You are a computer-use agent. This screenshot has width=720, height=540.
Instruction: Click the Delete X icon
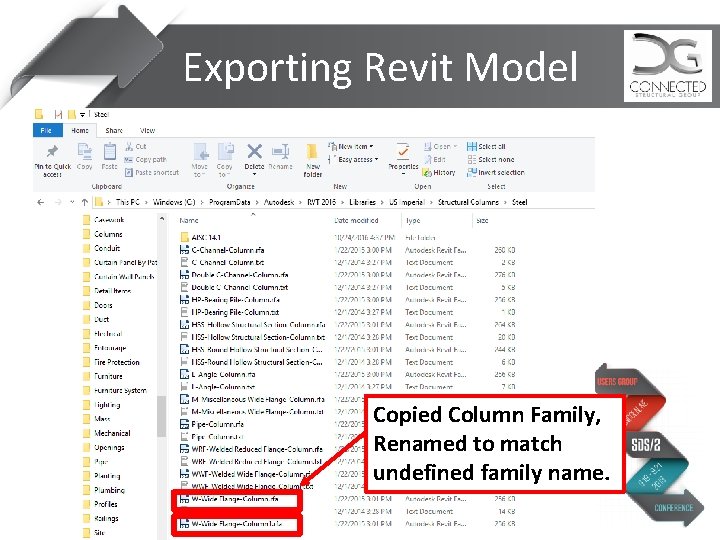254,151
